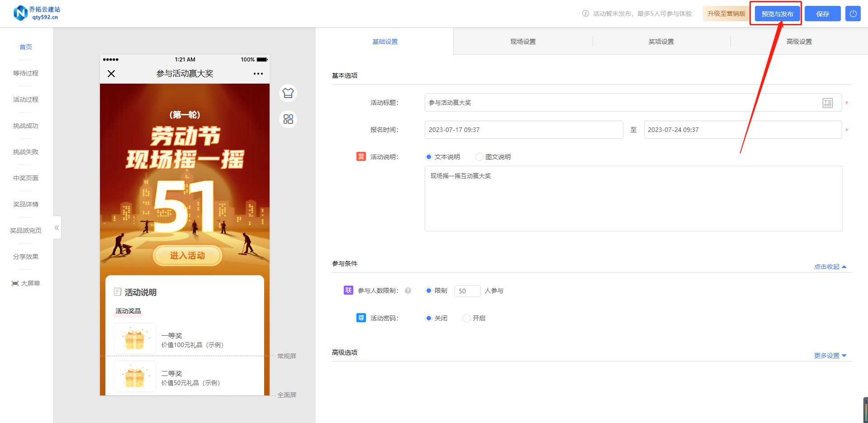Click the end time field 2023-07-24 09:37
Image resolution: width=868 pixels, height=423 pixels.
[x=743, y=130]
